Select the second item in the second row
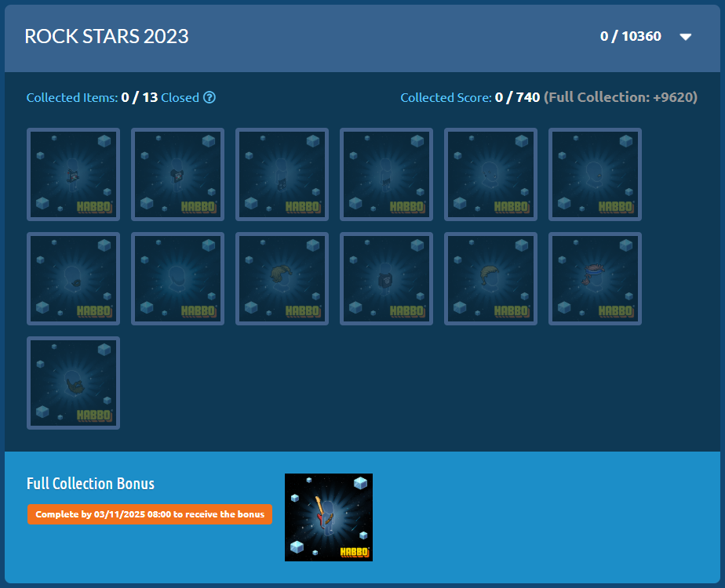Viewport: 725px width, 588px height. 178,278
